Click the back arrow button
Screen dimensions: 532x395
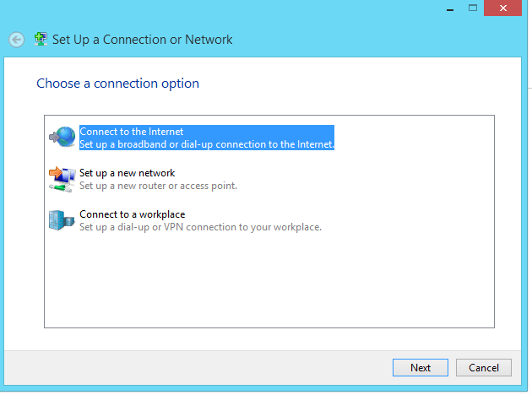16,40
